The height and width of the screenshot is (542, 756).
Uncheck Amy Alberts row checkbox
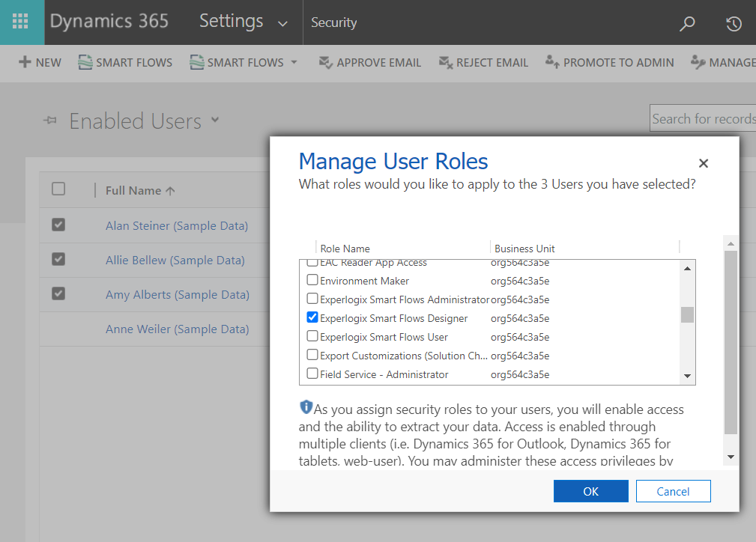(58, 293)
